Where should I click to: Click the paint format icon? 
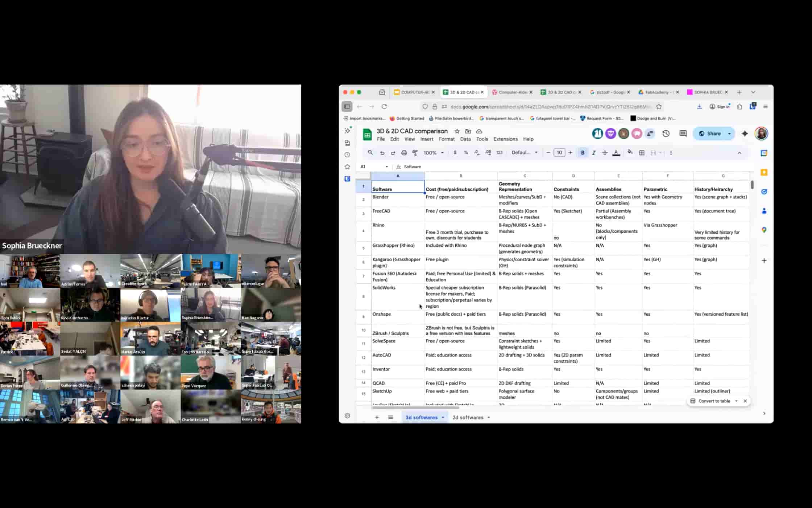[415, 153]
